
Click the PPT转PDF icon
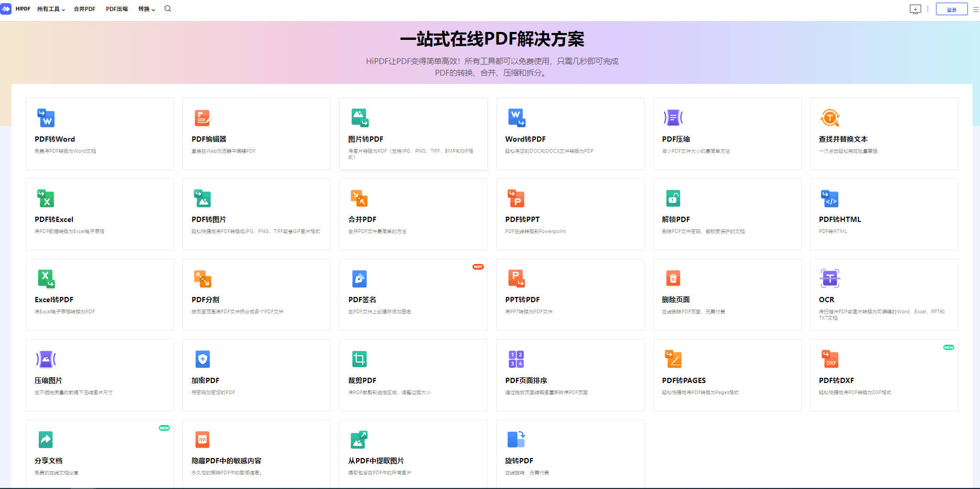click(516, 279)
